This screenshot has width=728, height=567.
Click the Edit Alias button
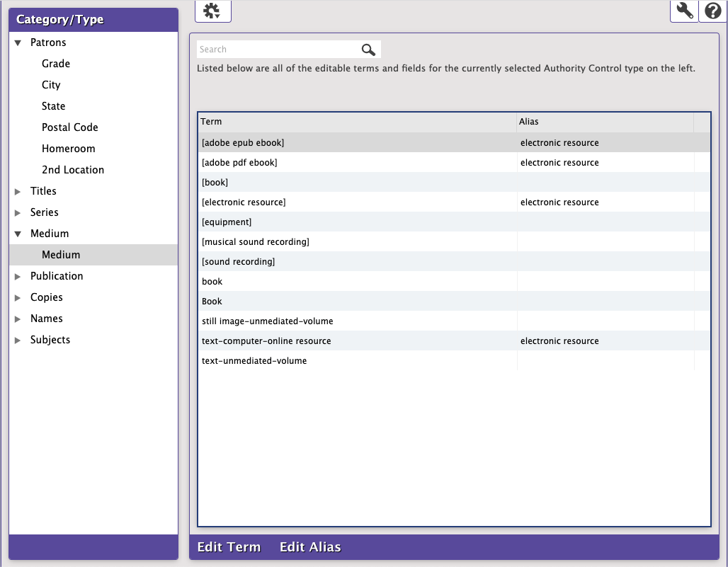pyautogui.click(x=310, y=547)
